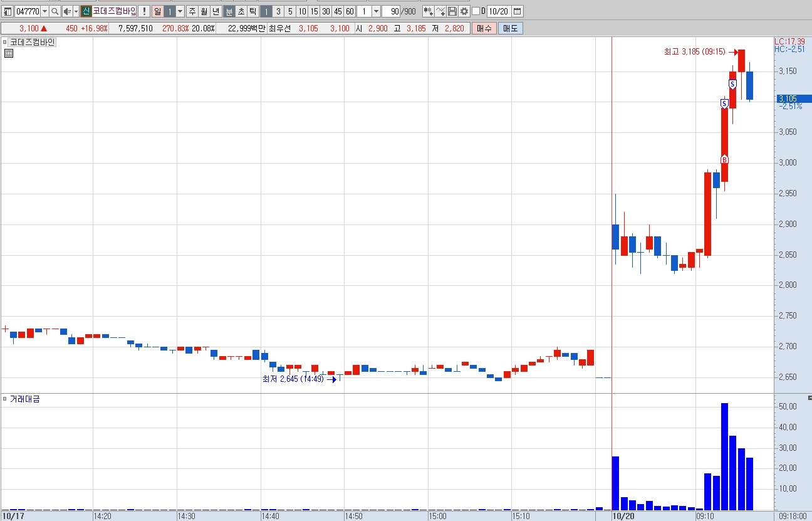Click the stock name 코데즈컴바인 field
The width and height of the screenshot is (812, 521).
pyautogui.click(x=113, y=11)
